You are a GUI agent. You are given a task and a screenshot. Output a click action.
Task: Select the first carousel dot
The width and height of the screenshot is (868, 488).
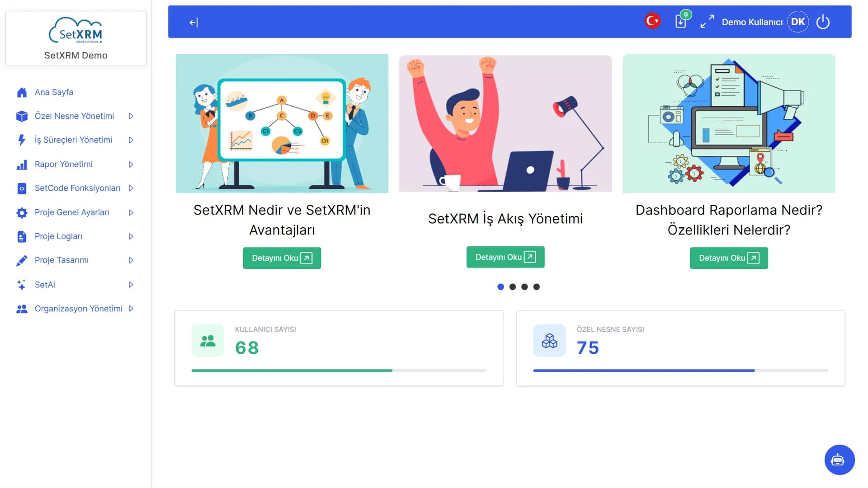click(500, 287)
